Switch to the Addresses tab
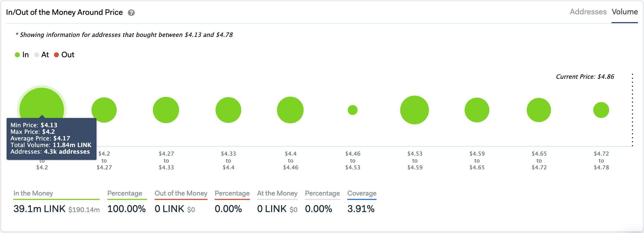This screenshot has width=644, height=233. (588, 12)
